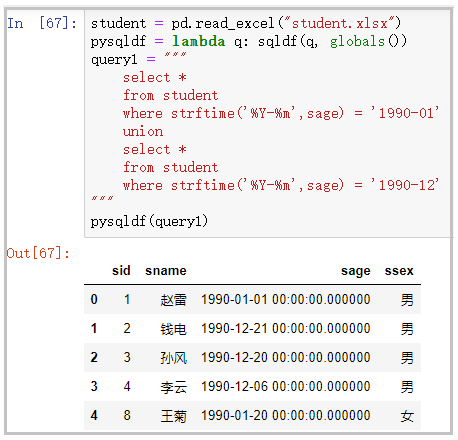Select the 赵雷 name cell

[x=173, y=300]
